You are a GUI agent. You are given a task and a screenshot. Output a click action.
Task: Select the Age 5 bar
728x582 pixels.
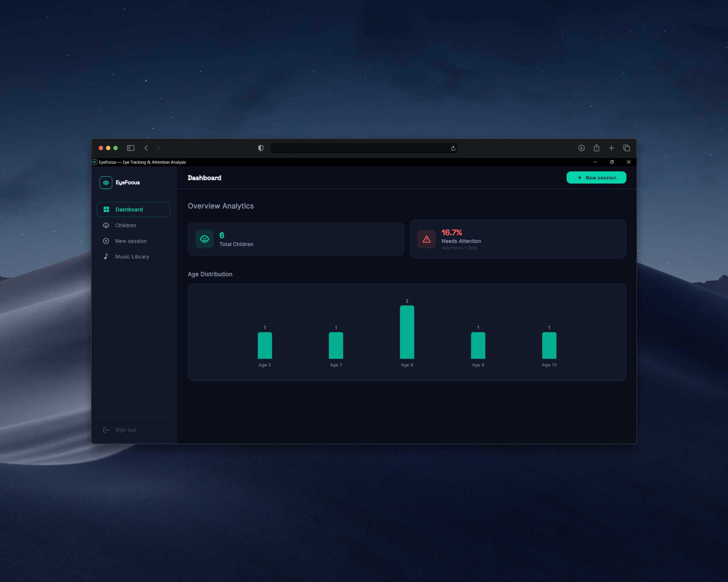point(265,346)
